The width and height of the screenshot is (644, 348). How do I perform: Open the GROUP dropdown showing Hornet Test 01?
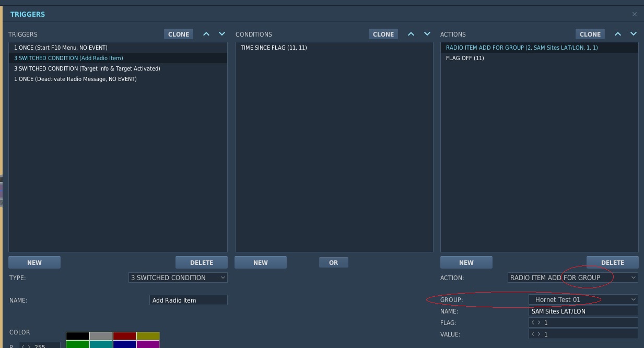(583, 299)
